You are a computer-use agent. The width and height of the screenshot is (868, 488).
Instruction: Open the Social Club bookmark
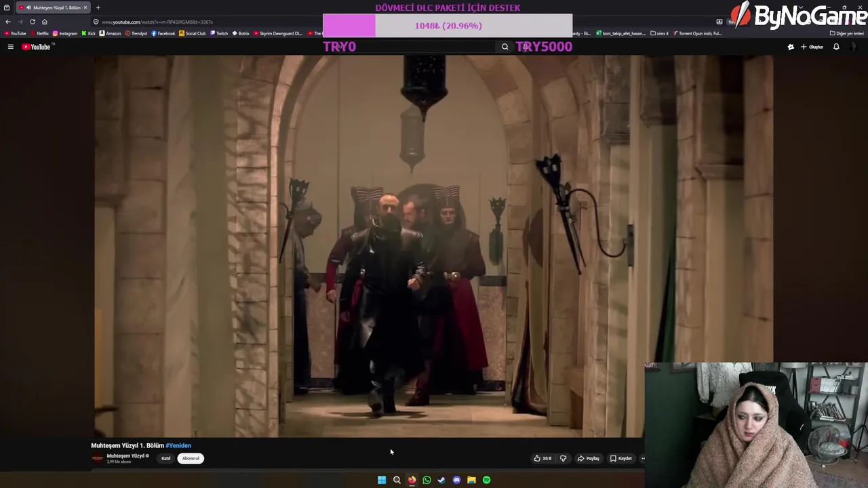pyautogui.click(x=193, y=33)
